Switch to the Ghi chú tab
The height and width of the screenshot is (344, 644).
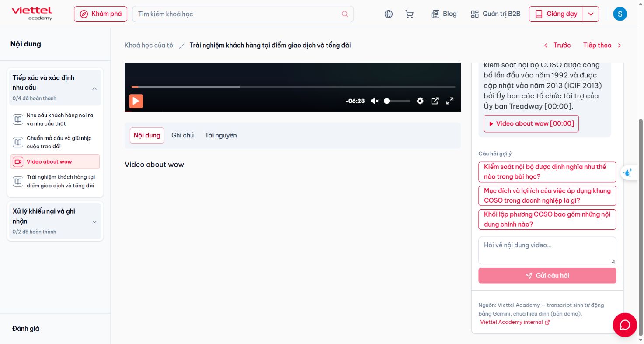(182, 136)
